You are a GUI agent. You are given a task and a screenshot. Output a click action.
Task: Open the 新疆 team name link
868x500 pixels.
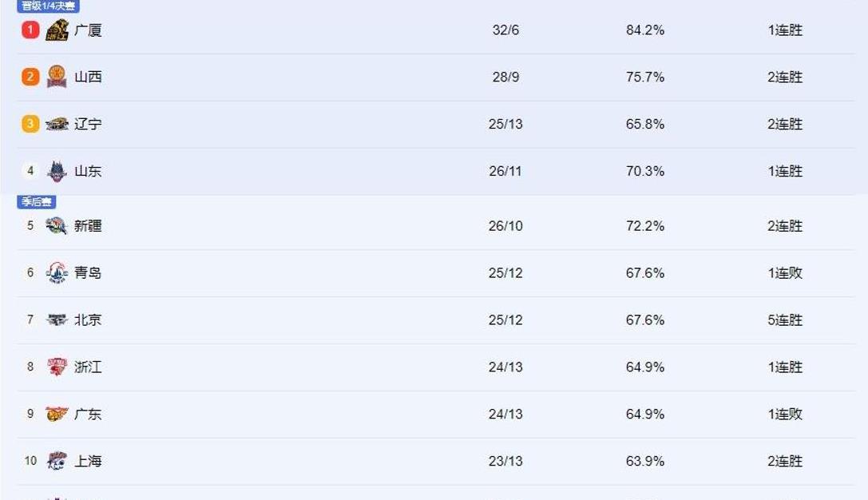88,226
